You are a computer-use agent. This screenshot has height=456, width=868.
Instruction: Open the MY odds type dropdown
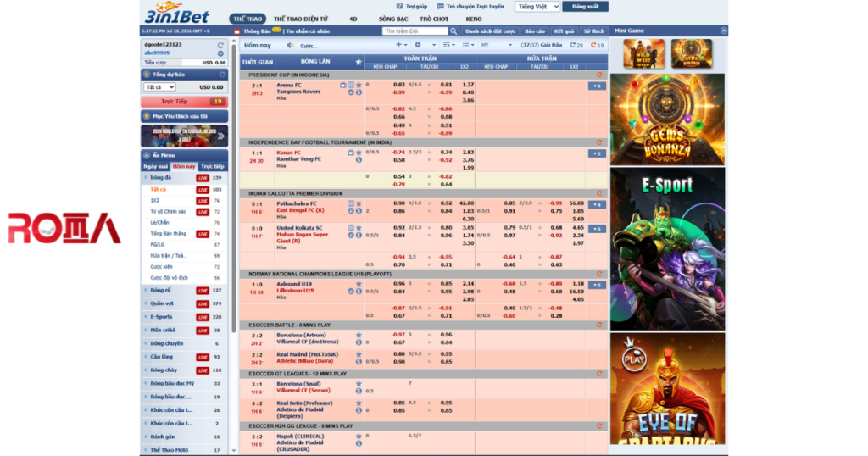pyautogui.click(x=497, y=46)
